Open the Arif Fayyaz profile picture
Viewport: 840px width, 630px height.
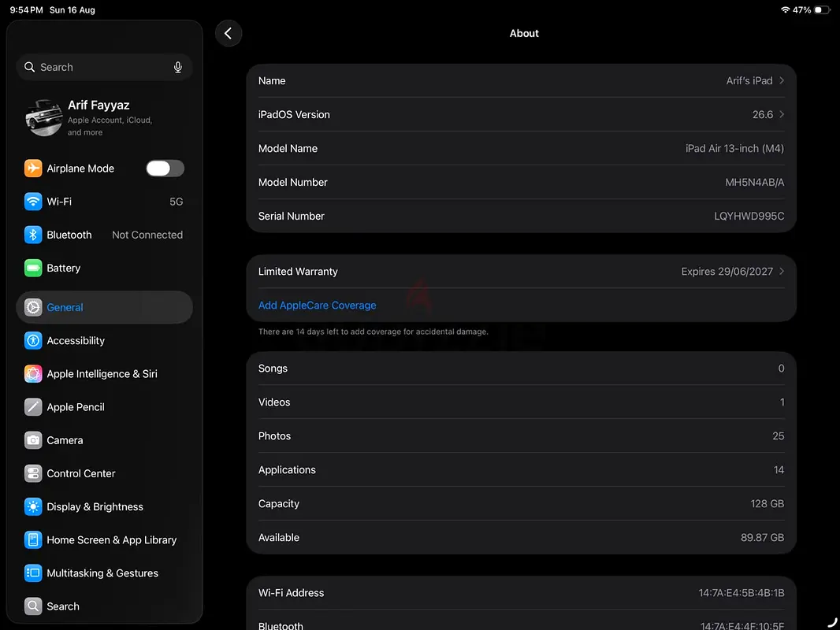(x=43, y=118)
